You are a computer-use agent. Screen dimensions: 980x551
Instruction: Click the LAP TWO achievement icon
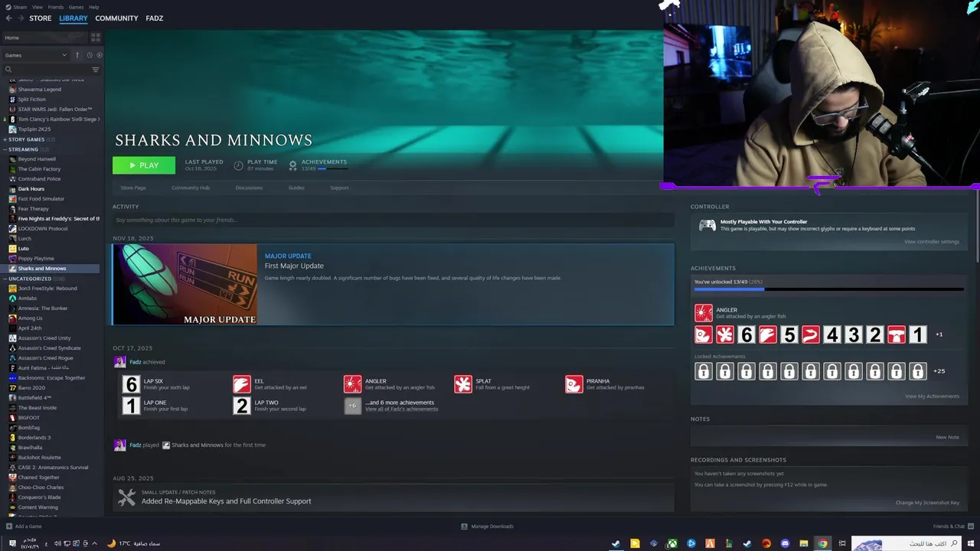coord(242,406)
